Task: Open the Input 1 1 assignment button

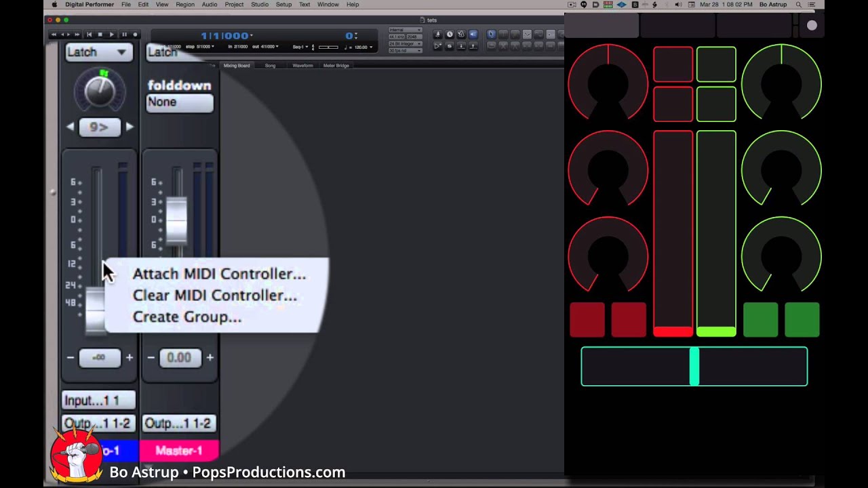Action: tap(99, 401)
